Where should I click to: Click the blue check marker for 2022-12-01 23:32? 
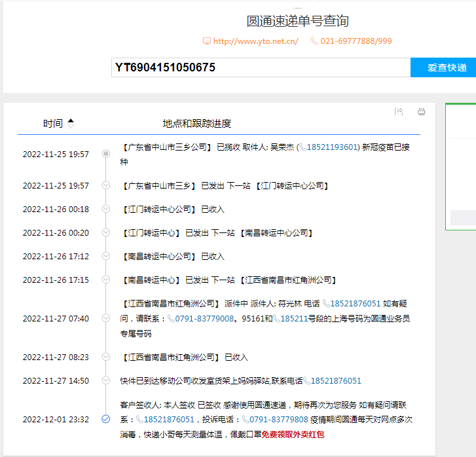coord(105,419)
